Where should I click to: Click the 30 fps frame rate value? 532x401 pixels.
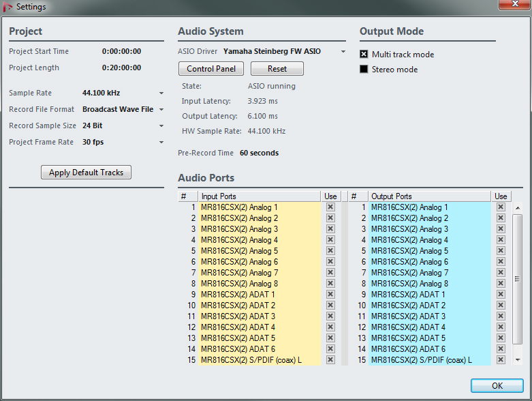click(93, 143)
